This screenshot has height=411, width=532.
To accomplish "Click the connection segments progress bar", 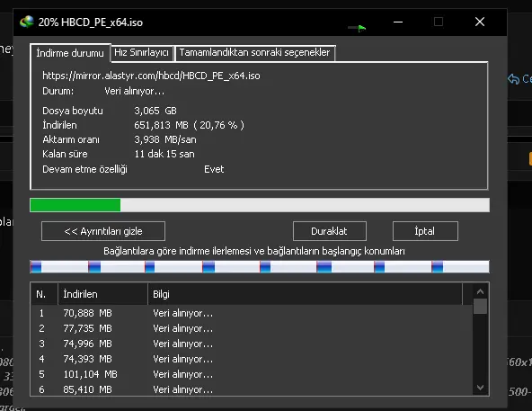I will click(x=260, y=266).
